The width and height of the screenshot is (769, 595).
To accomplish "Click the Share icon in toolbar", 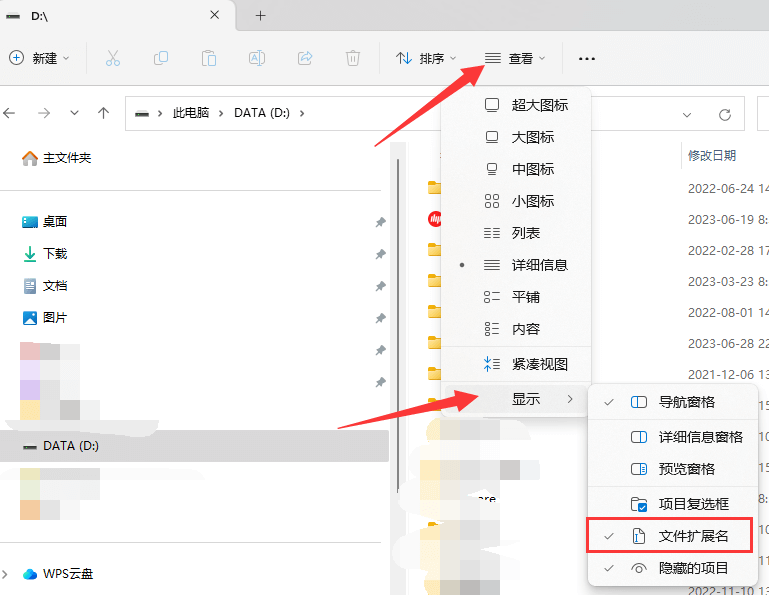I will point(305,58).
